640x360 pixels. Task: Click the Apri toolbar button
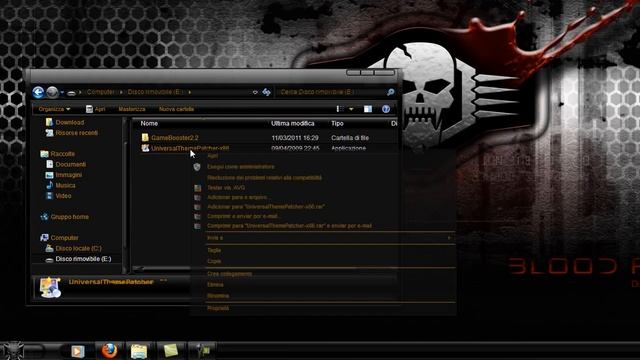pyautogui.click(x=96, y=109)
